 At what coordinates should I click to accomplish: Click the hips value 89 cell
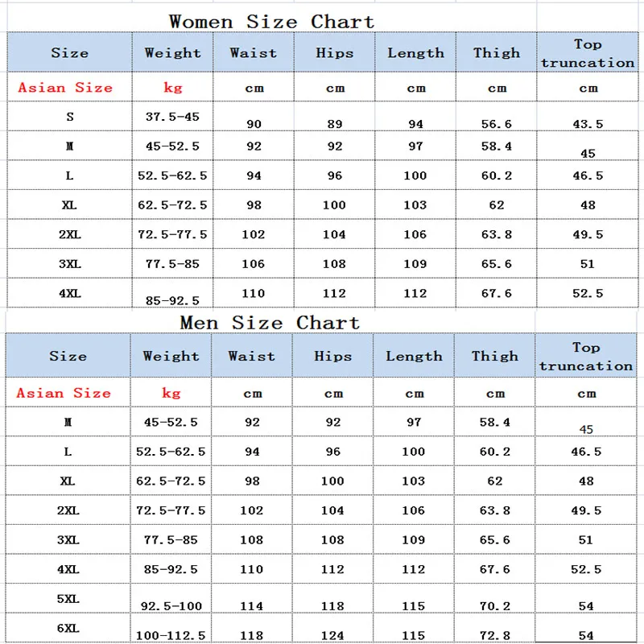pos(335,123)
